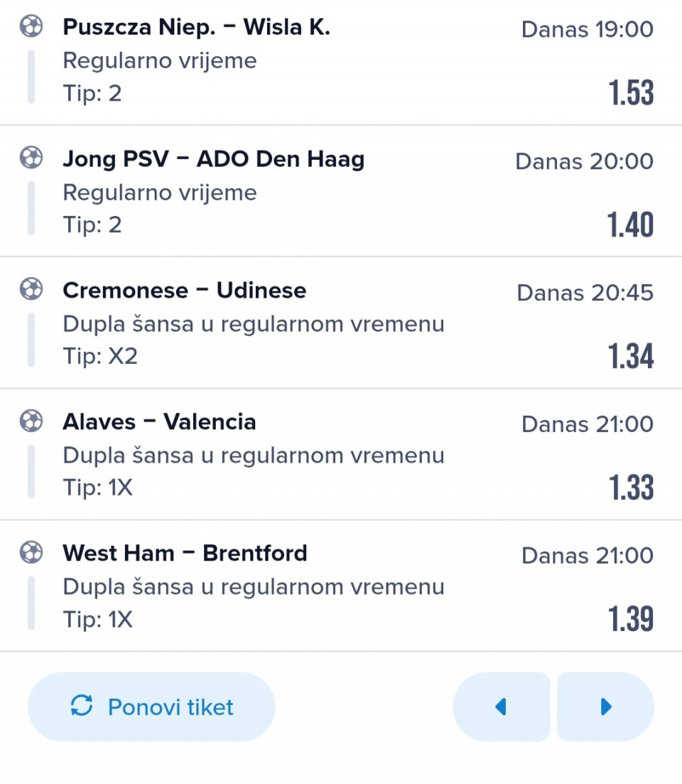Click Tip: X2 on Cremonese – Udinese
Image resolution: width=682 pixels, height=784 pixels.
tap(100, 356)
